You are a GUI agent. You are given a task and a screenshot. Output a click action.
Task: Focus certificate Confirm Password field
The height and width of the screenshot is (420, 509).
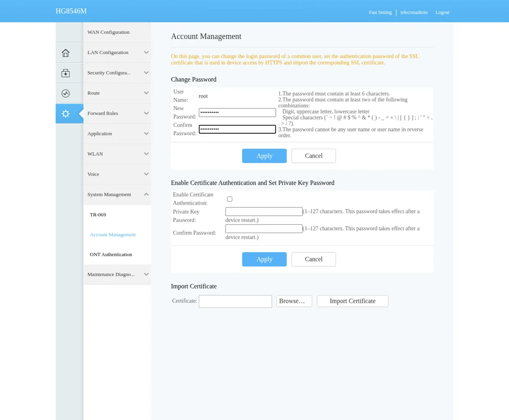click(x=264, y=229)
